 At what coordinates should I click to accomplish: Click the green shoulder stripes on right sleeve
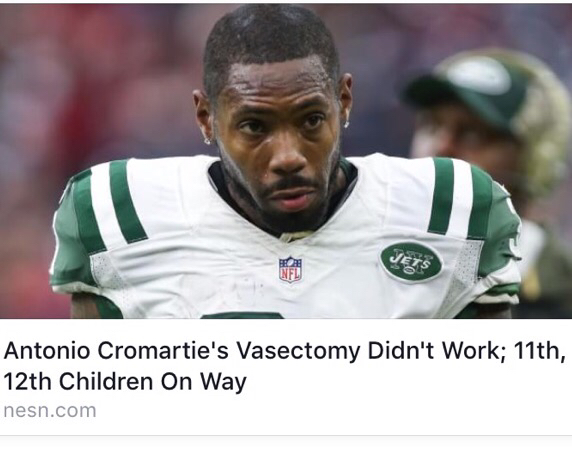point(460,199)
